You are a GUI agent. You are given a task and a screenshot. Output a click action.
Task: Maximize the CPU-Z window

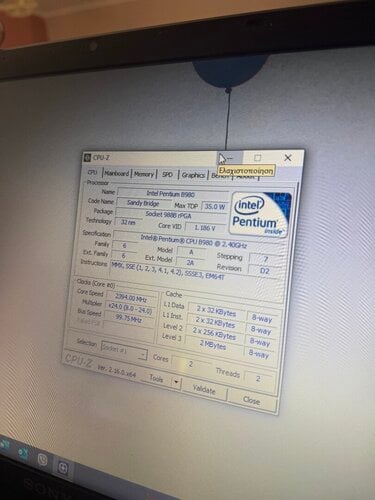(258, 158)
